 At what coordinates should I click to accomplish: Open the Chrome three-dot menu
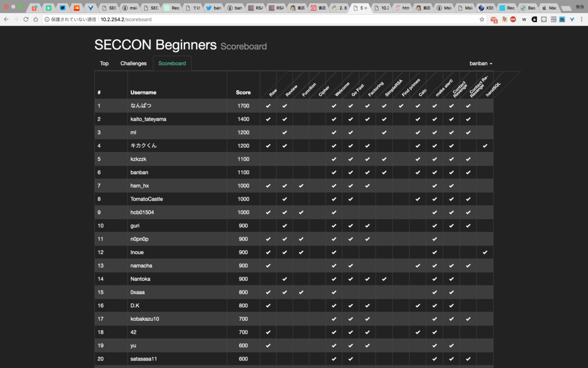pyautogui.click(x=582, y=19)
